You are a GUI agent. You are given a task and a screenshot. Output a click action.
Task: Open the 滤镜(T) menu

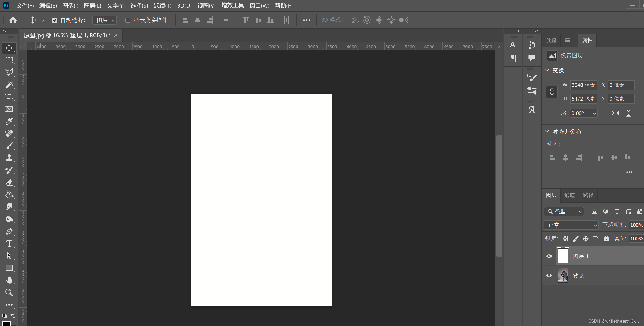click(x=163, y=5)
